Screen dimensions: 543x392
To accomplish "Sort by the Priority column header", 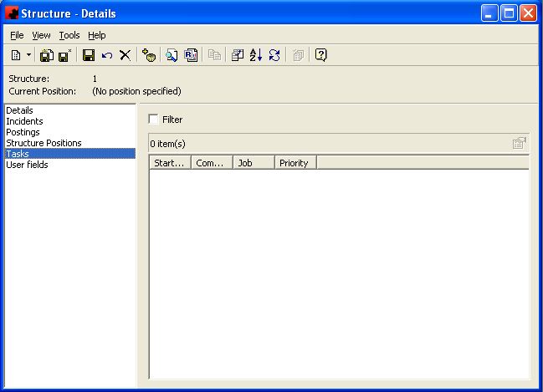I will tap(295, 163).
